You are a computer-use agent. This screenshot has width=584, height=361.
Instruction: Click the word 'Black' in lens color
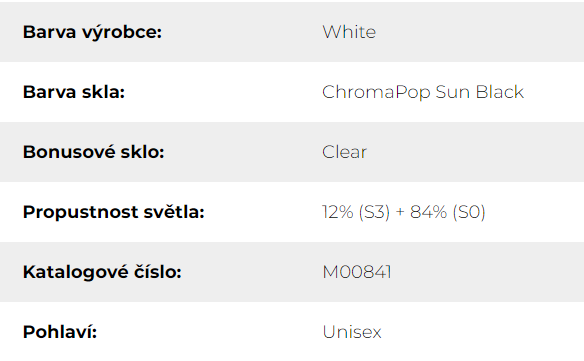point(500,92)
